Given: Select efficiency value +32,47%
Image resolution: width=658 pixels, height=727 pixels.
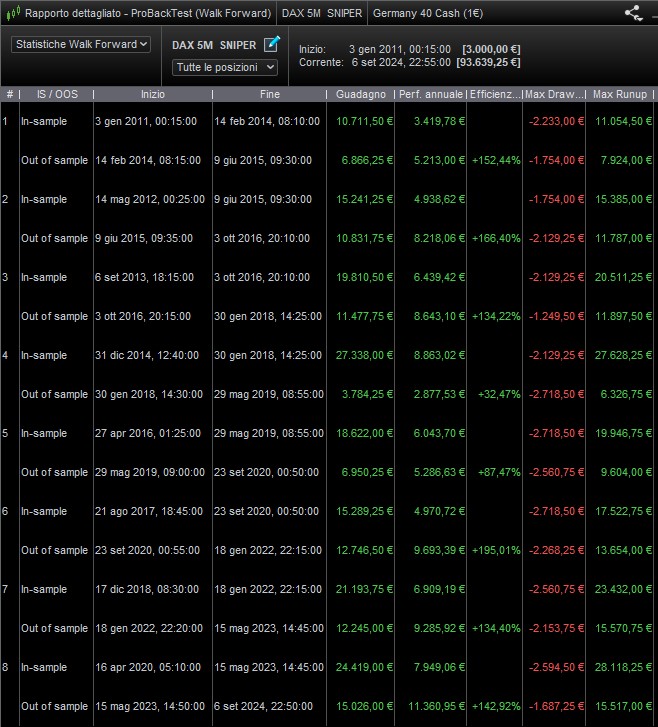Looking at the screenshot, I should point(499,394).
